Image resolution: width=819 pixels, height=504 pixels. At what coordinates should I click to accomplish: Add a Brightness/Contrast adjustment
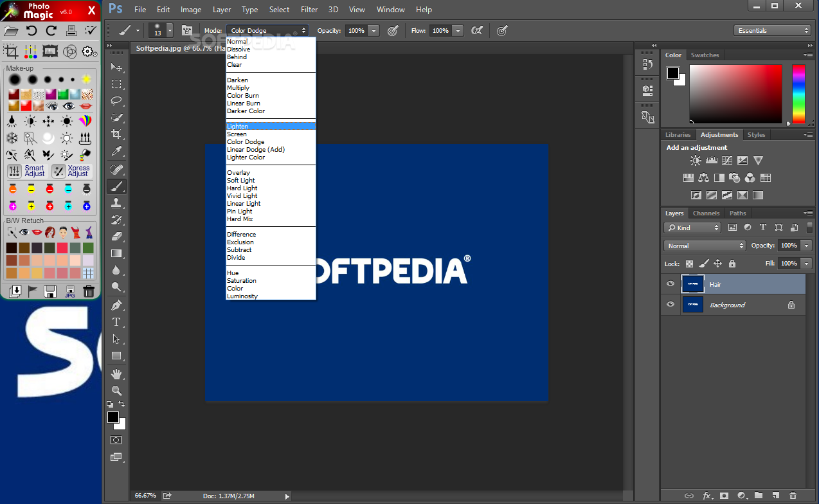(x=696, y=161)
